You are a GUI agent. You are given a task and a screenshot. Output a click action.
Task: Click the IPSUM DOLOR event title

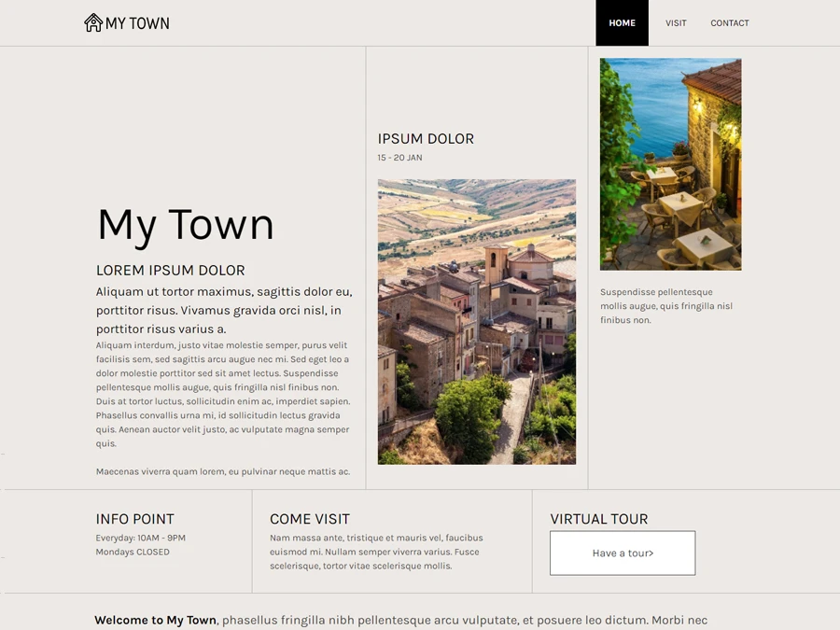(x=426, y=139)
